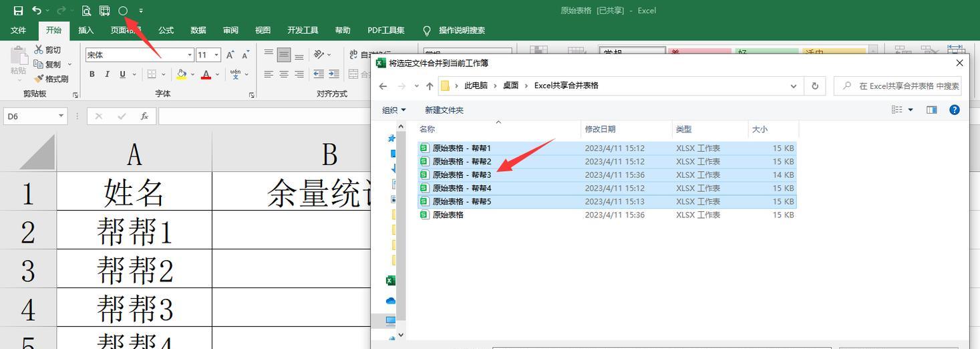Select column A header
Image resolution: width=980 pixels, height=349 pixels.
pyautogui.click(x=134, y=153)
